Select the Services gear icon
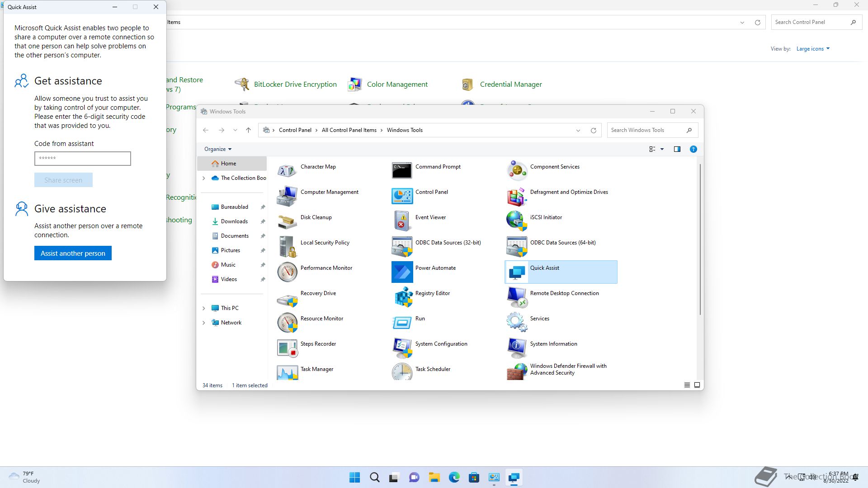 pos(517,323)
